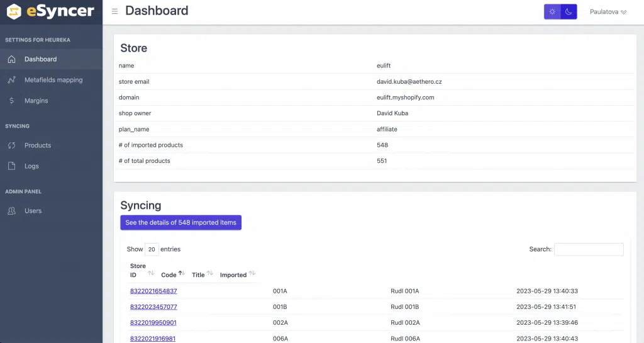Open Metafields mapping in sidebar
This screenshot has width=644, height=343.
coord(53,80)
